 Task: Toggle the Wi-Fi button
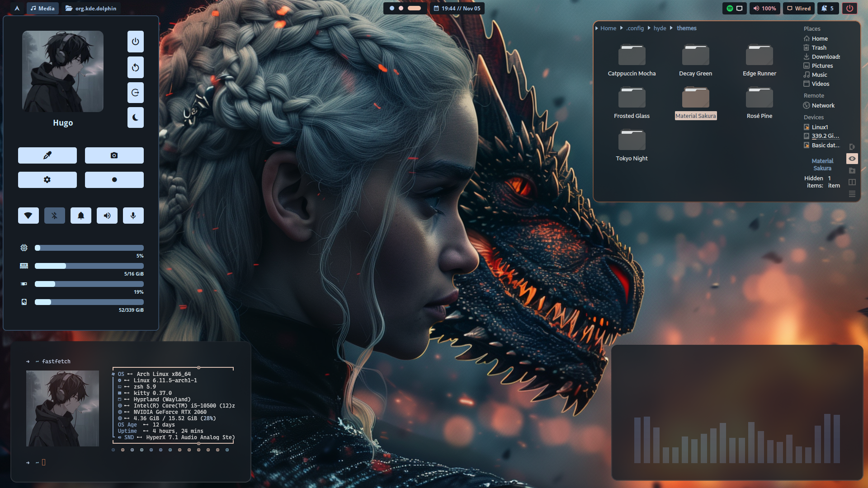coord(28,216)
